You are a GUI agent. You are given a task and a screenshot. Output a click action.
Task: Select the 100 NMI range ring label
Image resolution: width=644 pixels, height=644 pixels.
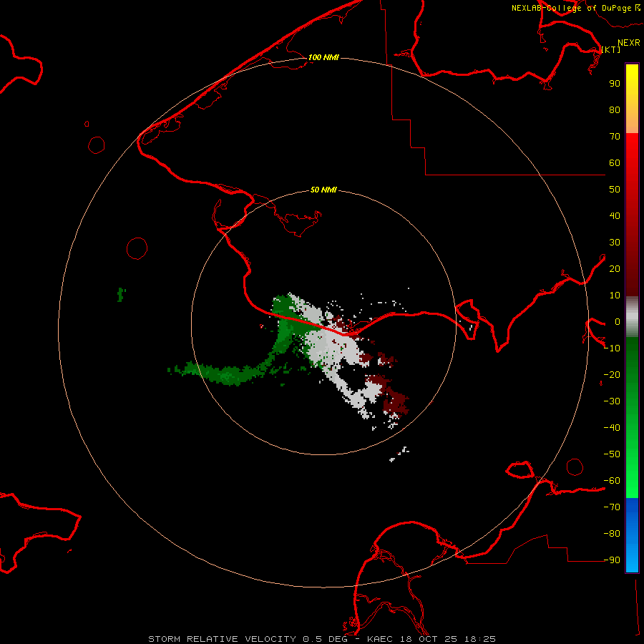[x=323, y=57]
